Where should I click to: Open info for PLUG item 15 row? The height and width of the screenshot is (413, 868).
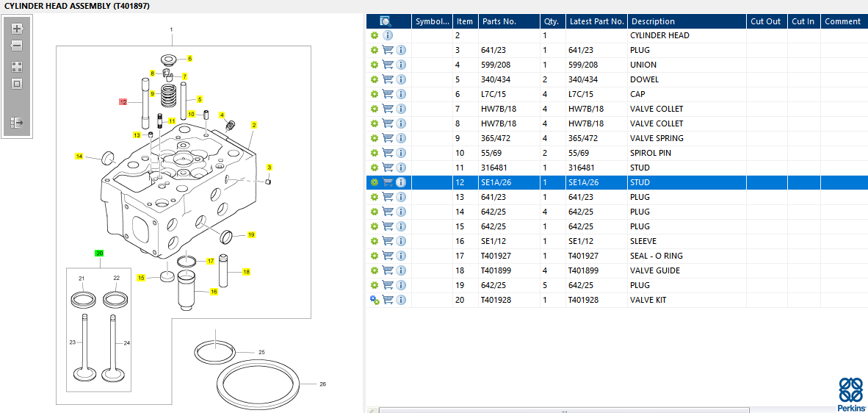click(402, 226)
